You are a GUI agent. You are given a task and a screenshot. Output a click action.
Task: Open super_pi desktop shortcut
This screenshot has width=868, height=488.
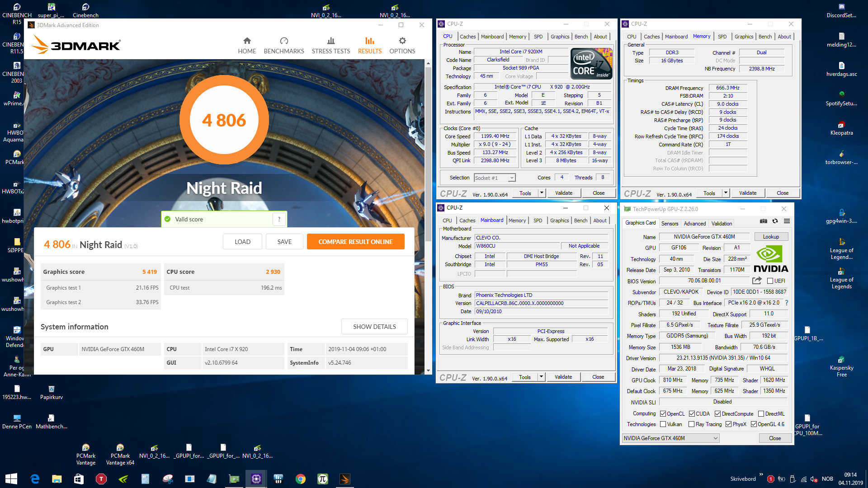tap(51, 10)
